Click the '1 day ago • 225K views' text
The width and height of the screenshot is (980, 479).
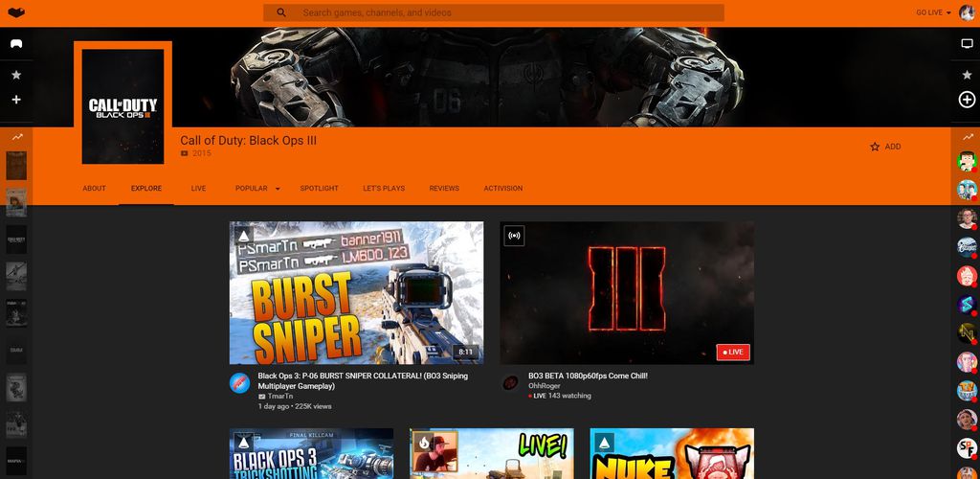[295, 406]
